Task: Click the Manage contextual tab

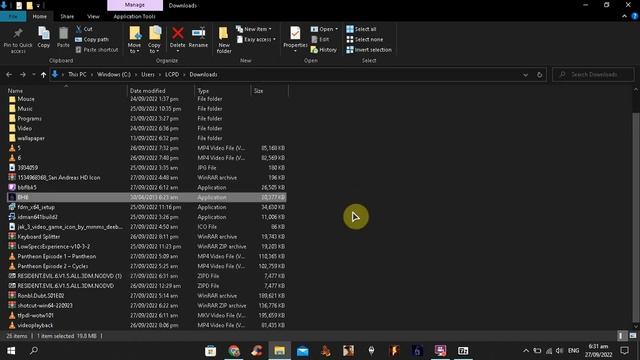Action: pyautogui.click(x=135, y=5)
